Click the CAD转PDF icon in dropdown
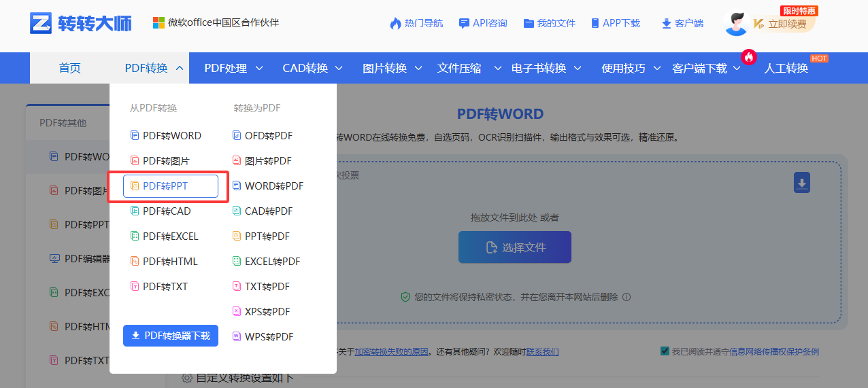Image resolution: width=868 pixels, height=388 pixels. [x=237, y=211]
